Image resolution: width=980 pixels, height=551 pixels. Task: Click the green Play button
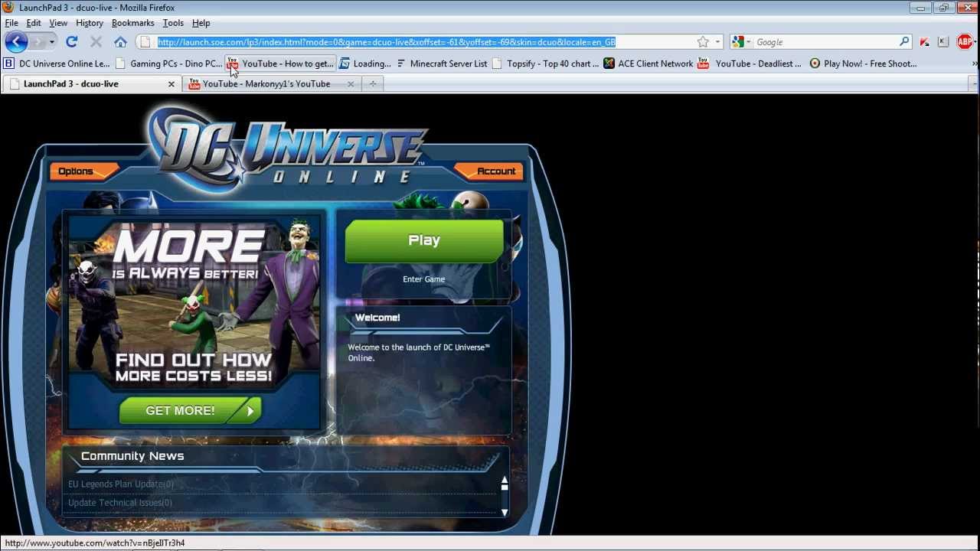[424, 241]
